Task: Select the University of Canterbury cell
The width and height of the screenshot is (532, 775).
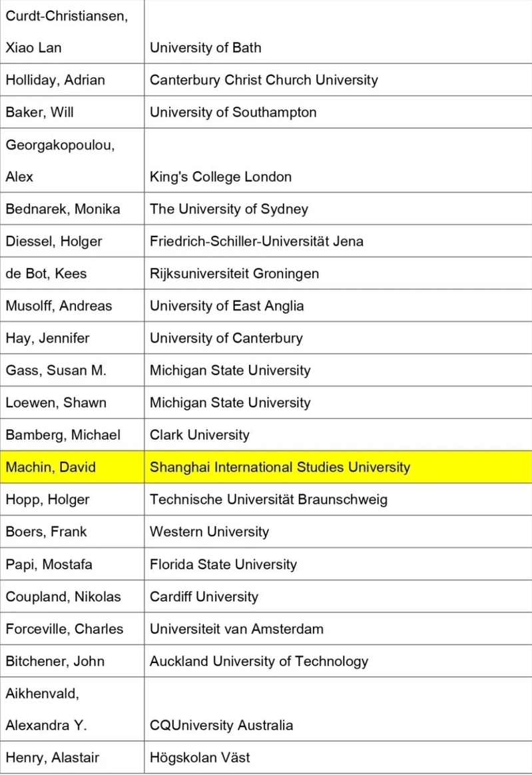Action: pos(226,338)
